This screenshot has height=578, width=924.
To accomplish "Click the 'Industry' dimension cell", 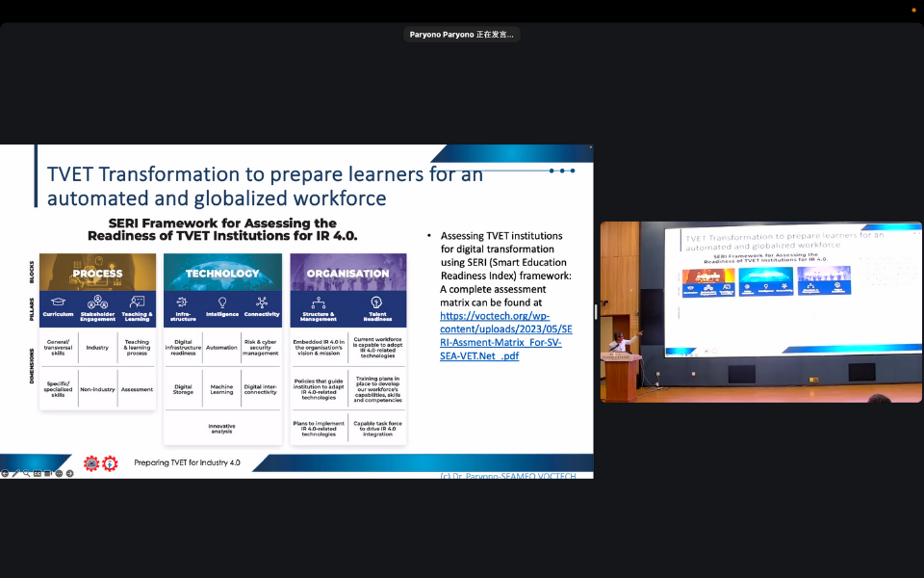I will click(x=97, y=348).
